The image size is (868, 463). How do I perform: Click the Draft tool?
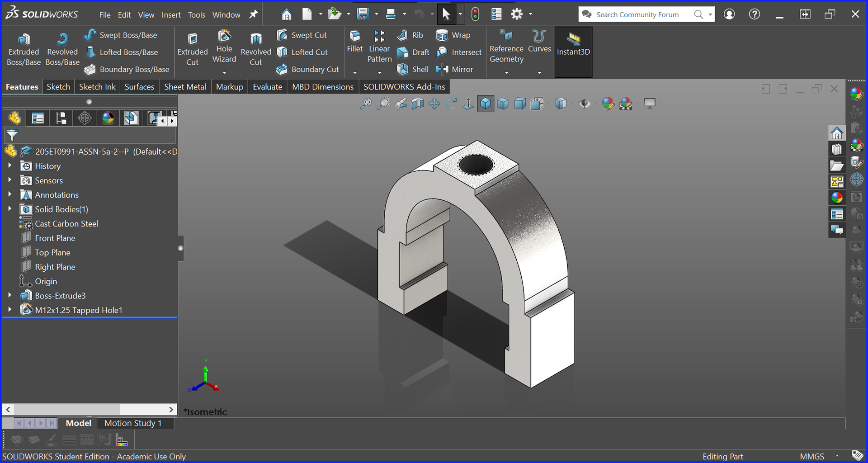(413, 52)
